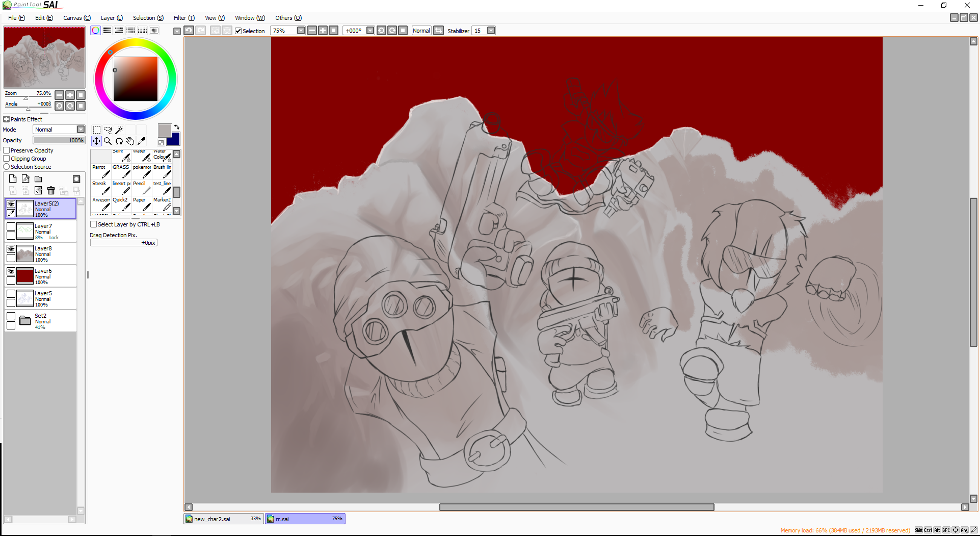Switch to new_char2.sai document tab

pyautogui.click(x=223, y=519)
